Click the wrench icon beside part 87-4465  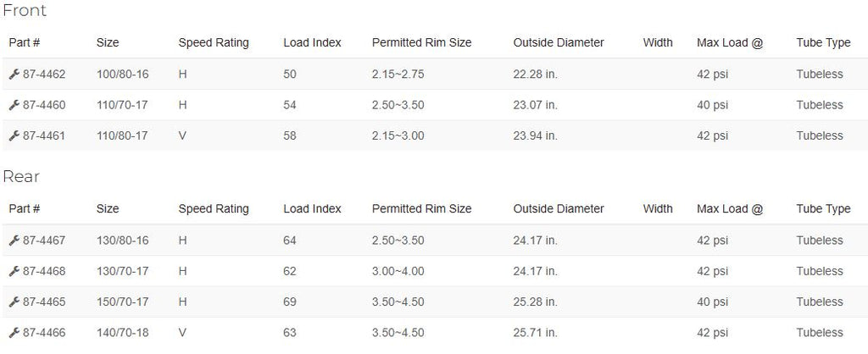tap(14, 302)
